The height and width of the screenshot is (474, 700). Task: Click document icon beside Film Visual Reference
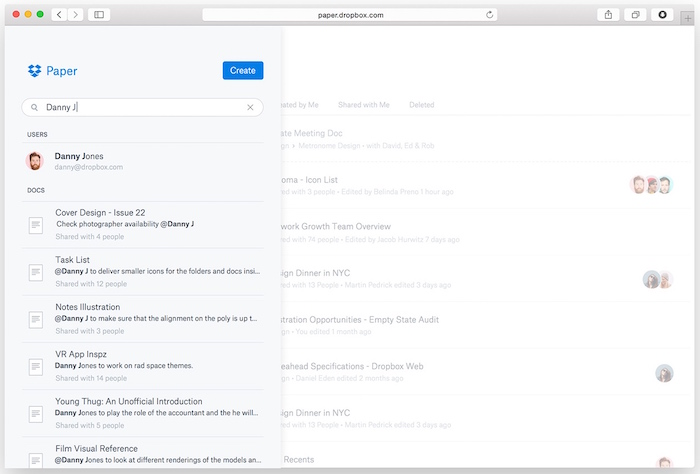coord(36,459)
